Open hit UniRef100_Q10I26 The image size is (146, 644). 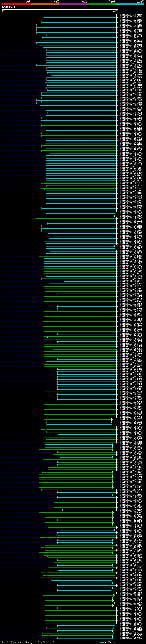(131, 27)
